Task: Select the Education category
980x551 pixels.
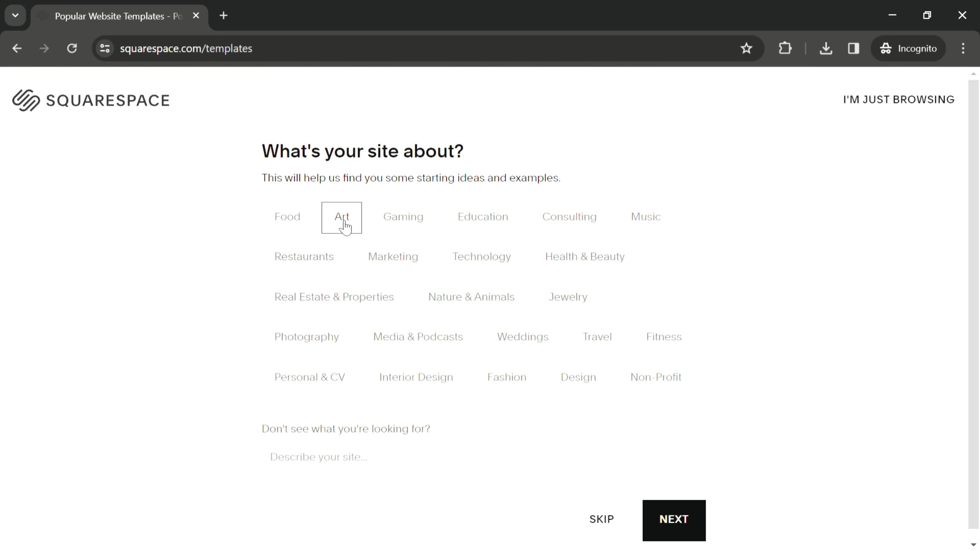Action: coord(483,217)
